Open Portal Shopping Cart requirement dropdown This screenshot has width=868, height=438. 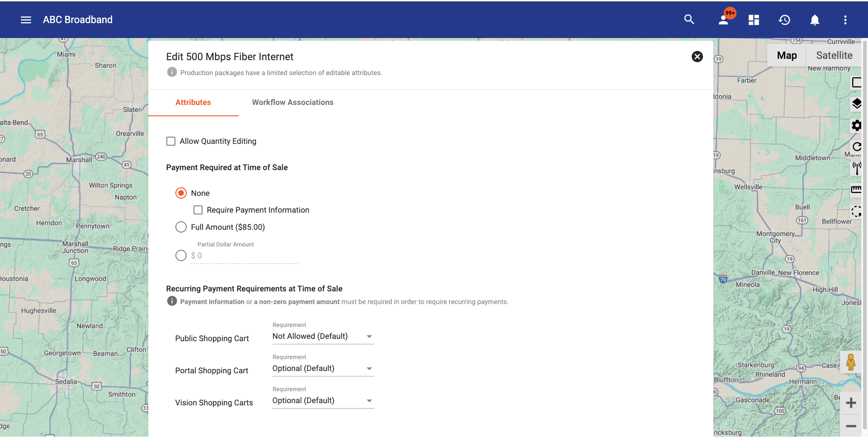pos(323,368)
